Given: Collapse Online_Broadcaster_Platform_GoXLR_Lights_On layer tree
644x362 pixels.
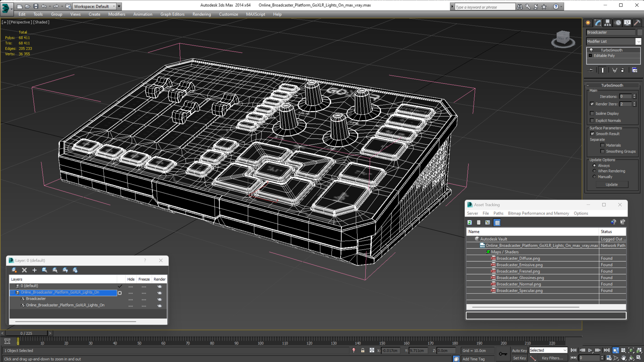Looking at the screenshot, I should pos(12,292).
